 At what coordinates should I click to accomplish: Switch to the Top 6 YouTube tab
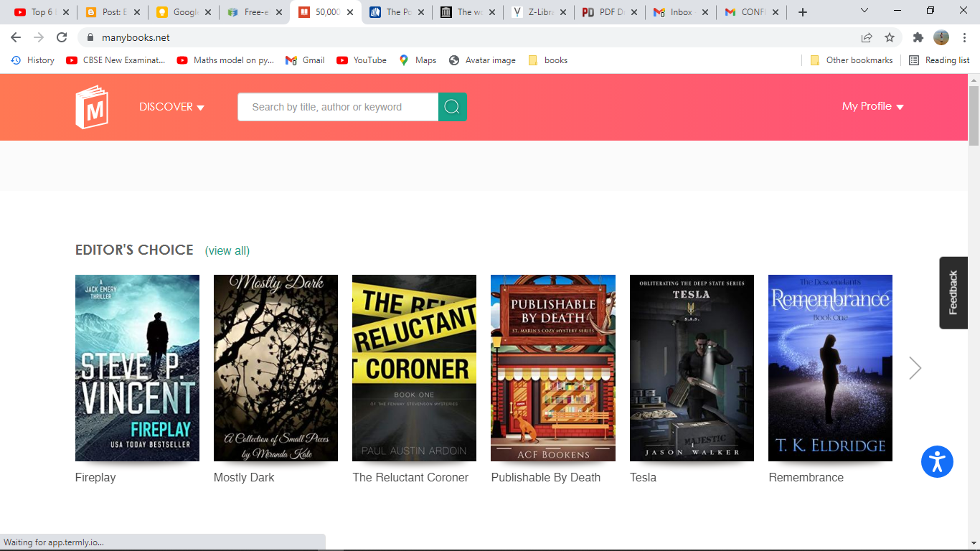pos(40,12)
